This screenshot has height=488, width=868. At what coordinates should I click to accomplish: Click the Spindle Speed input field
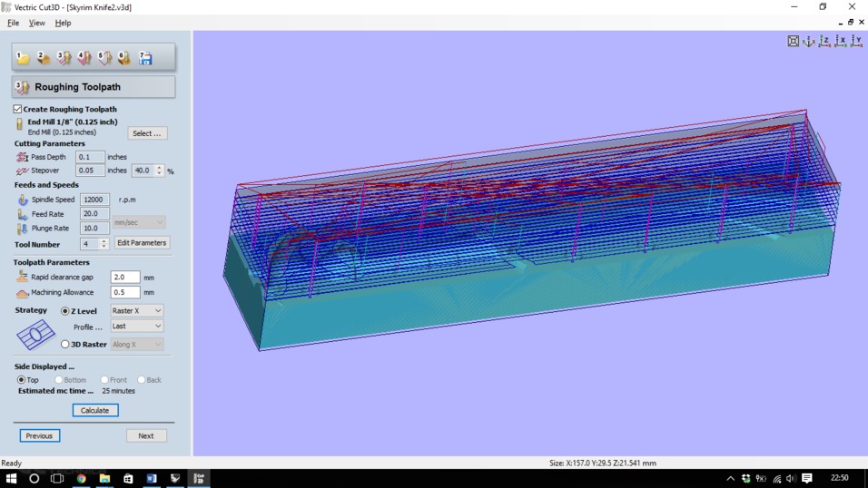(94, 200)
